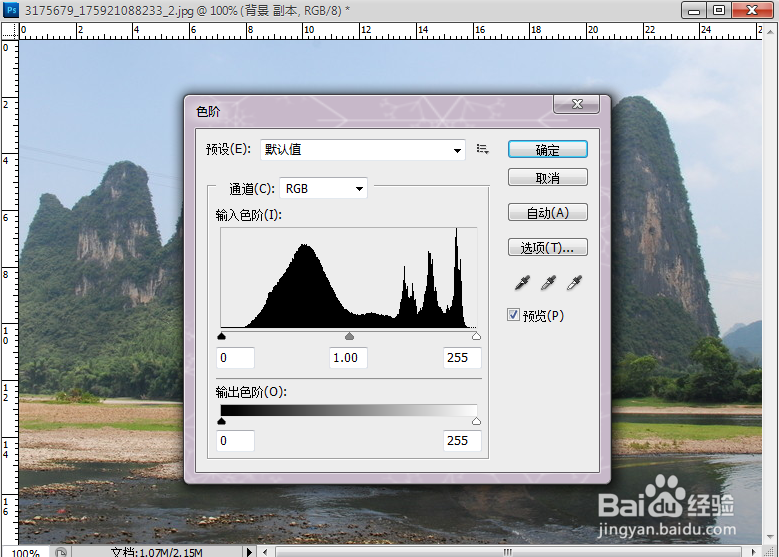Screen dimensions: 779x557
Task: Click the input midtone gray slider
Action: pos(349,336)
